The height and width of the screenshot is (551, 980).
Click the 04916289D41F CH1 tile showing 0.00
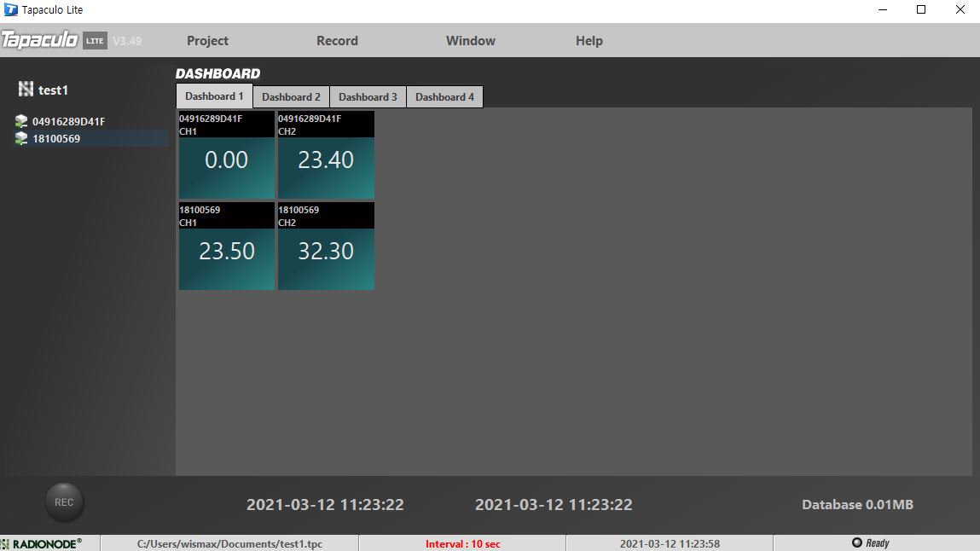226,155
